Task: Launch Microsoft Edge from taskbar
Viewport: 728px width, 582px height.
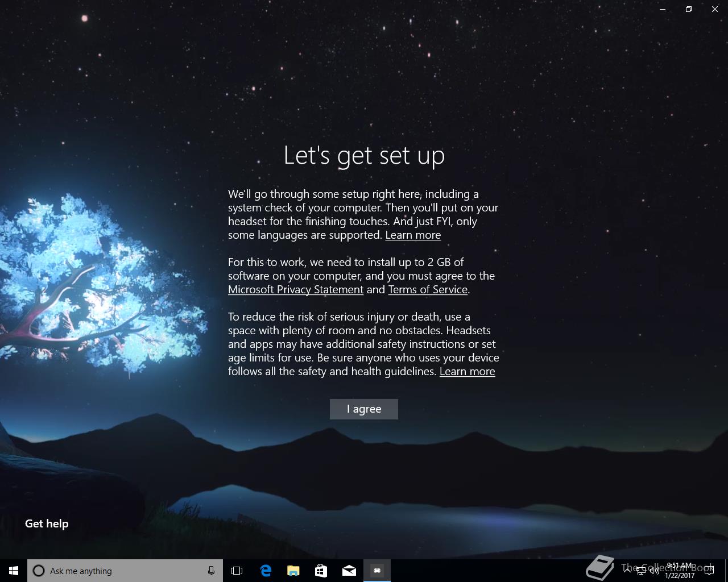Action: point(266,571)
